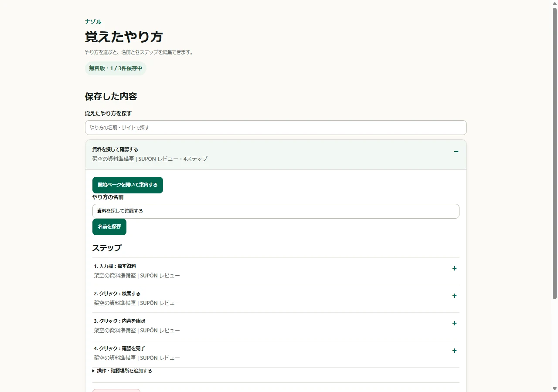
Task: Click the 保存した内容 section heading
Action: (x=111, y=96)
